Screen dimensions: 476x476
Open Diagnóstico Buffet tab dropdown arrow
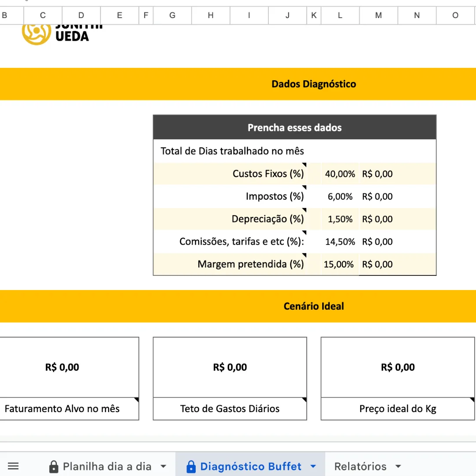313,466
